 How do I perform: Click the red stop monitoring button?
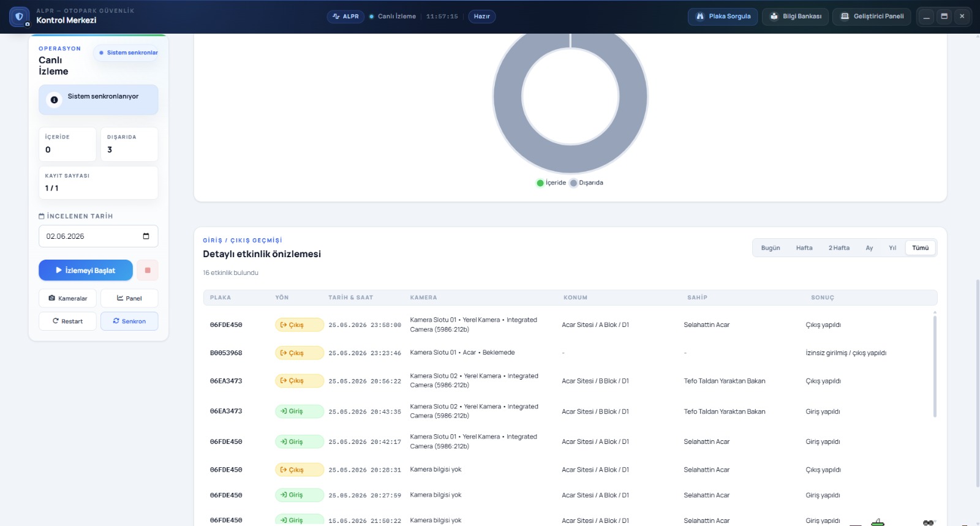(x=148, y=270)
